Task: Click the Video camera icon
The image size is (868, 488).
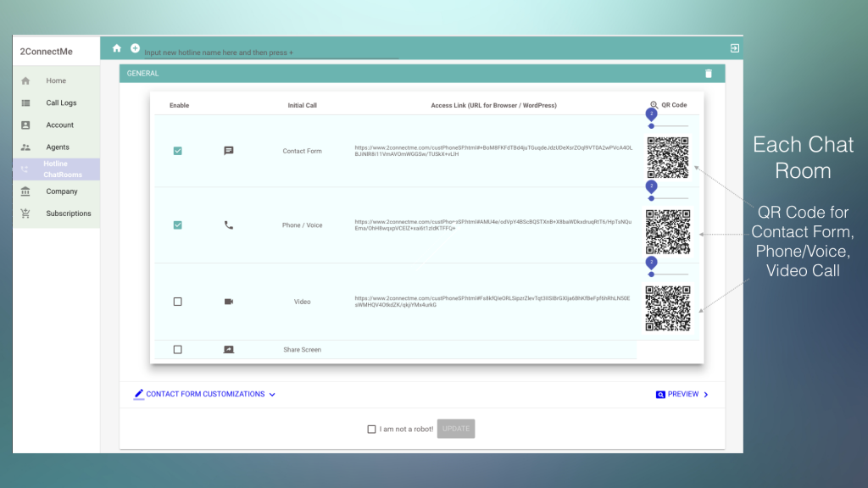Action: tap(229, 302)
